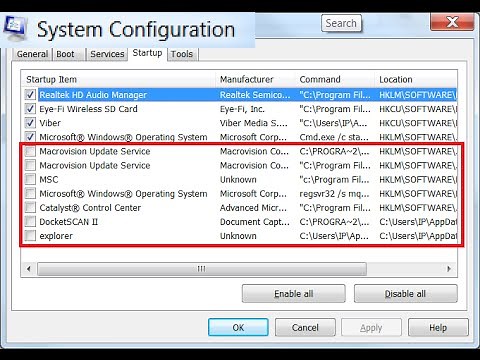The width and height of the screenshot is (480, 360).
Task: Click the grayed-out Apply button
Action: coord(371,327)
